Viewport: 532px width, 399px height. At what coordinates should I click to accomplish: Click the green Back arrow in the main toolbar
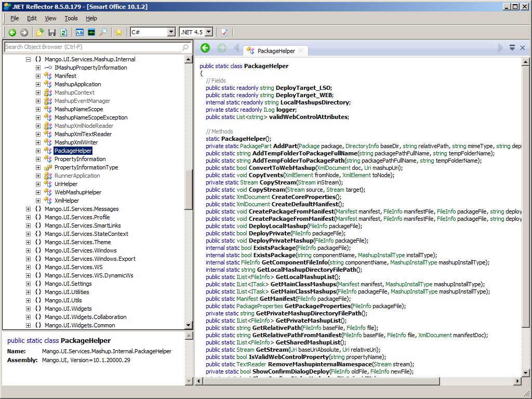[12, 32]
